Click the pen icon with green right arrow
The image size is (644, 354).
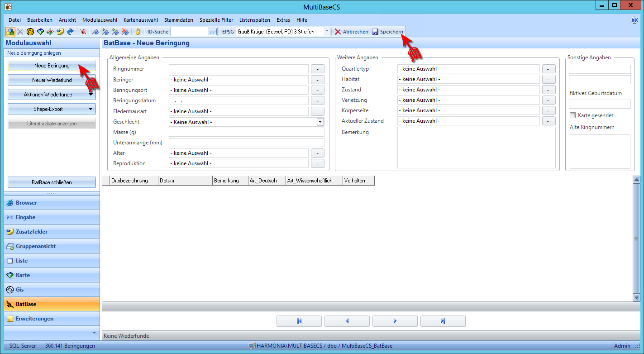pyautogui.click(x=105, y=32)
